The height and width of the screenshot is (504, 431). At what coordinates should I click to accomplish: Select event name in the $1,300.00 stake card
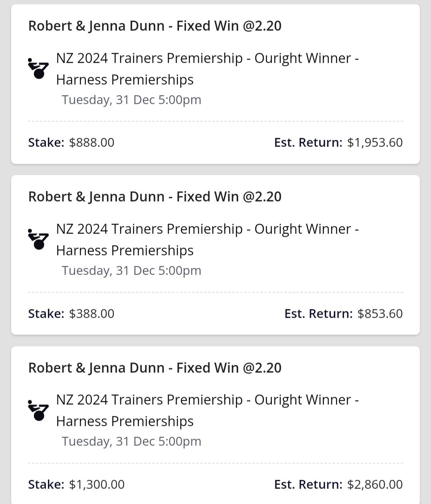pyautogui.click(x=208, y=410)
